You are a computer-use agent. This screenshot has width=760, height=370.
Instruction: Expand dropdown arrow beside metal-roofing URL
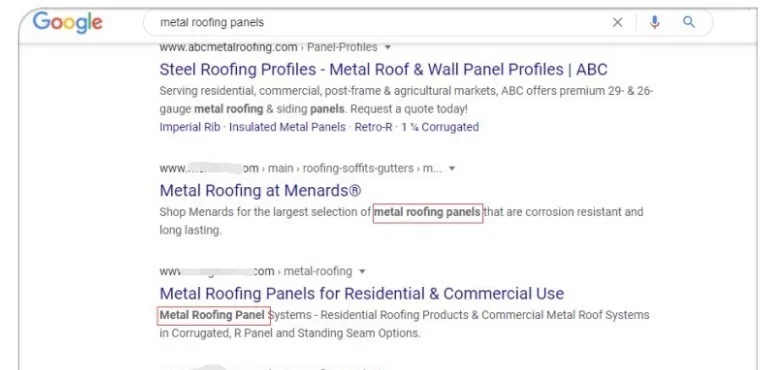pyautogui.click(x=362, y=272)
